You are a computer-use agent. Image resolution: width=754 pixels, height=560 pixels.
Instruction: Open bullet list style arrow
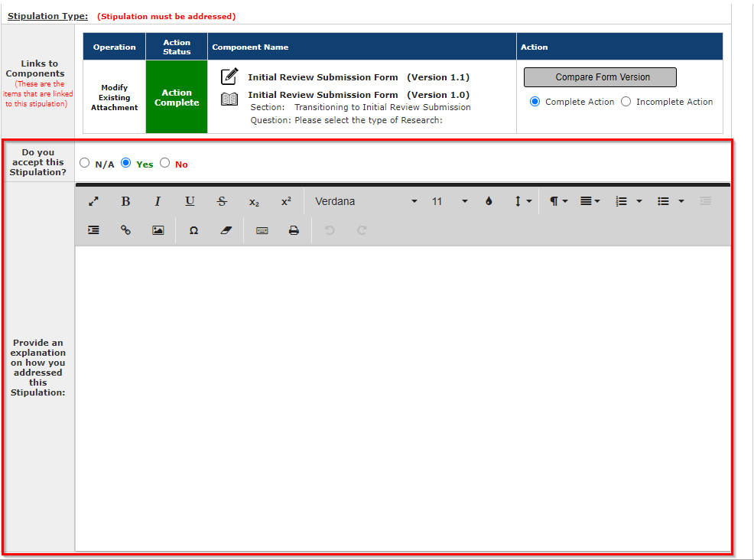[681, 201]
